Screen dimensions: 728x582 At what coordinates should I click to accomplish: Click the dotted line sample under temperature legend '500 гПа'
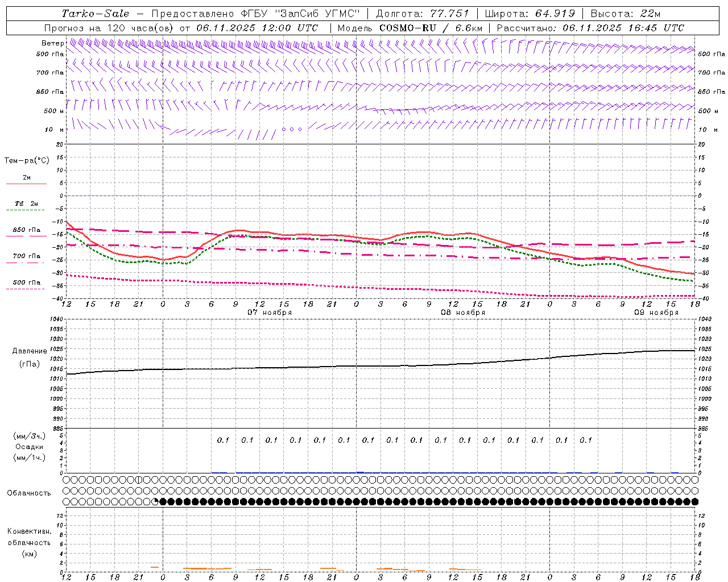25,289
